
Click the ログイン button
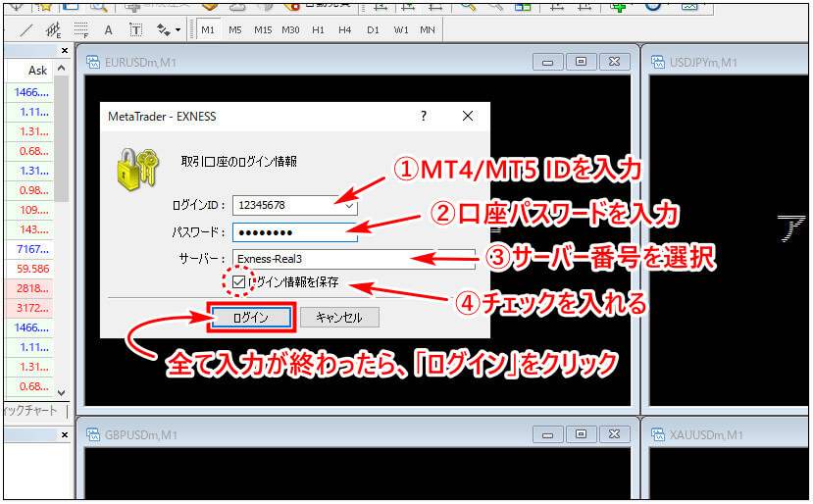click(251, 318)
